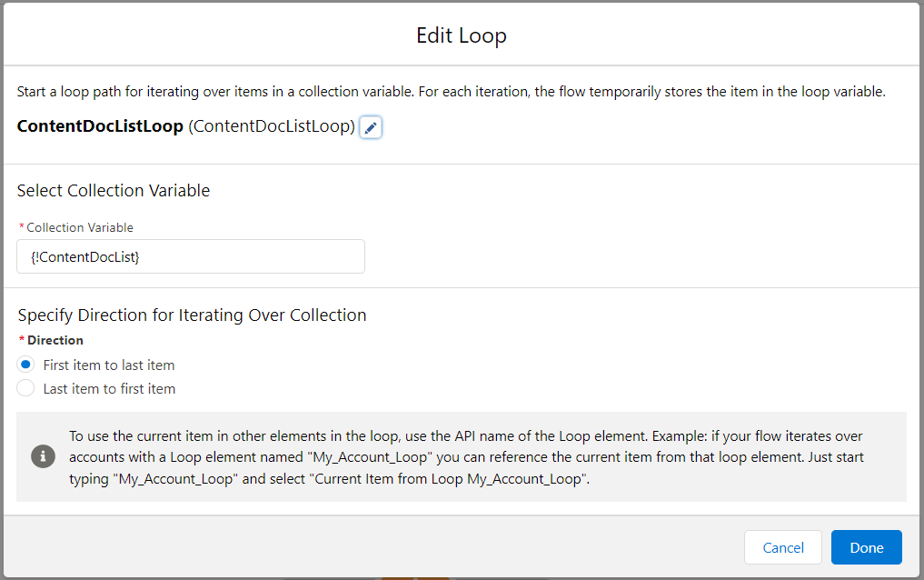This screenshot has width=924, height=580.
Task: Click the red asterisk beside Collection Variable
Action: (x=22, y=226)
